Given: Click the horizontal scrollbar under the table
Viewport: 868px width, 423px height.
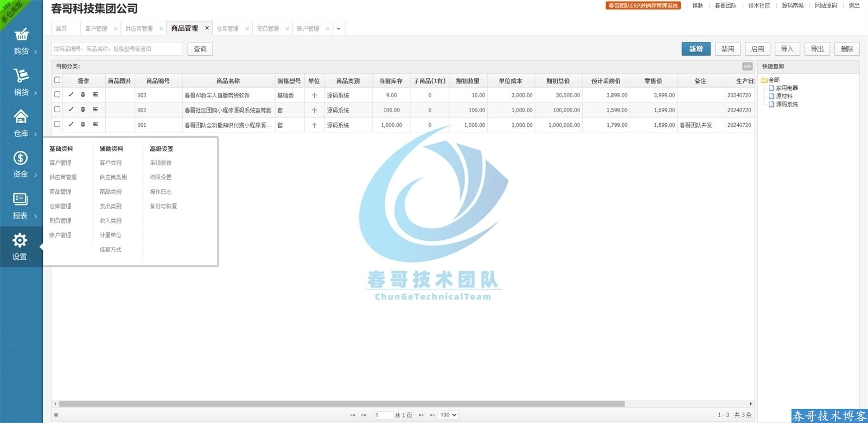Looking at the screenshot, I should click(x=342, y=403).
